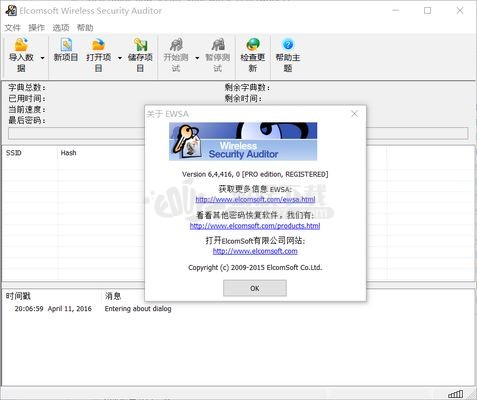Click the signal strength icon in status bar
This screenshot has height=400, width=477.
pos(455,394)
